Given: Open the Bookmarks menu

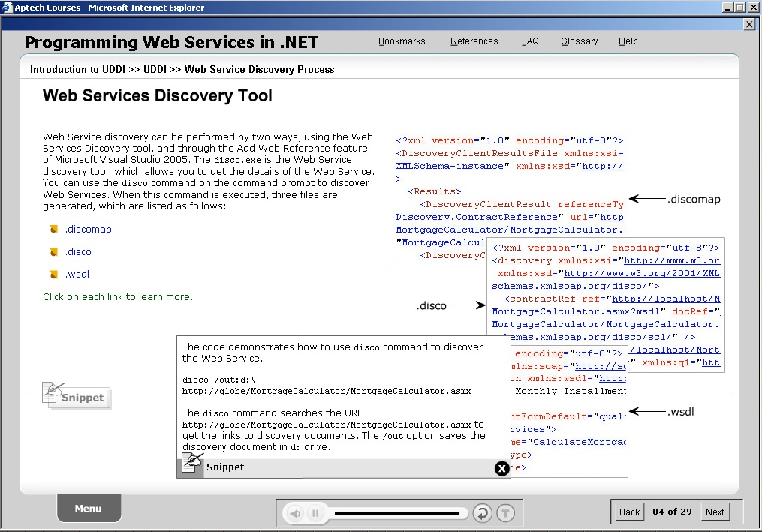Looking at the screenshot, I should click(402, 41).
